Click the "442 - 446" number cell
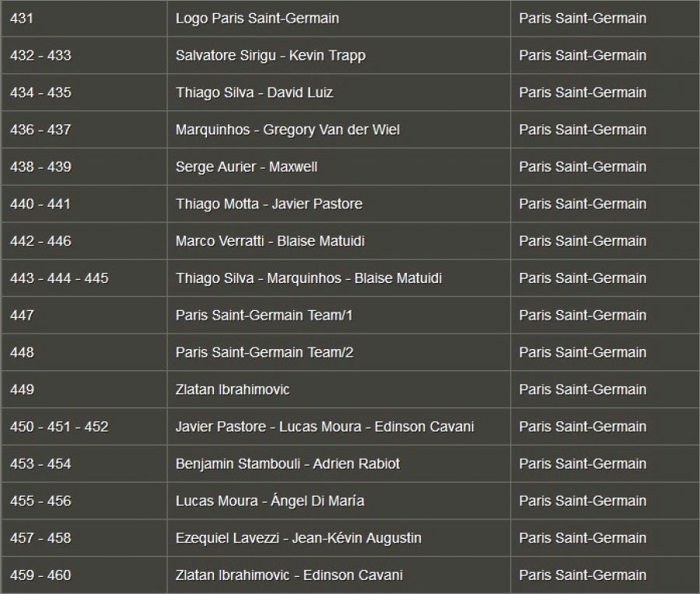The width and height of the screenshot is (700, 594). (x=40, y=241)
